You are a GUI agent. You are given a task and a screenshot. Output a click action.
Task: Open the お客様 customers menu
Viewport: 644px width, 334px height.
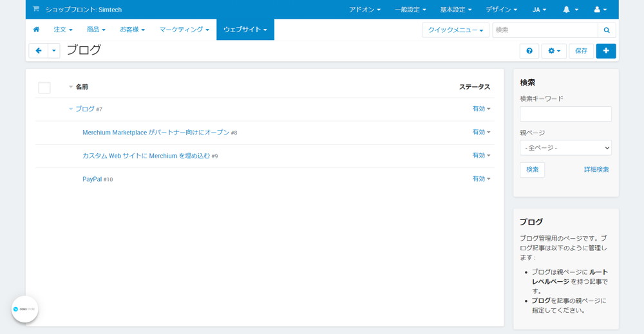pos(132,30)
